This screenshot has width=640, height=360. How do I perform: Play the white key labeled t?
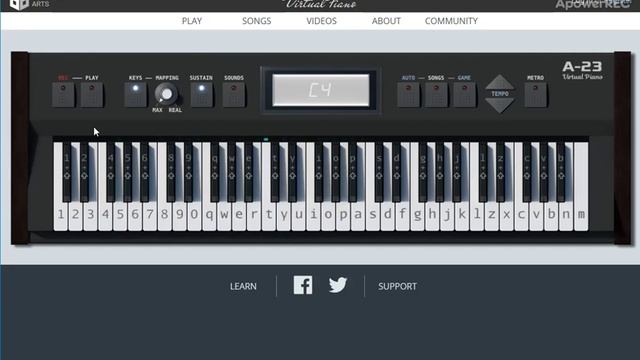pyautogui.click(x=269, y=214)
